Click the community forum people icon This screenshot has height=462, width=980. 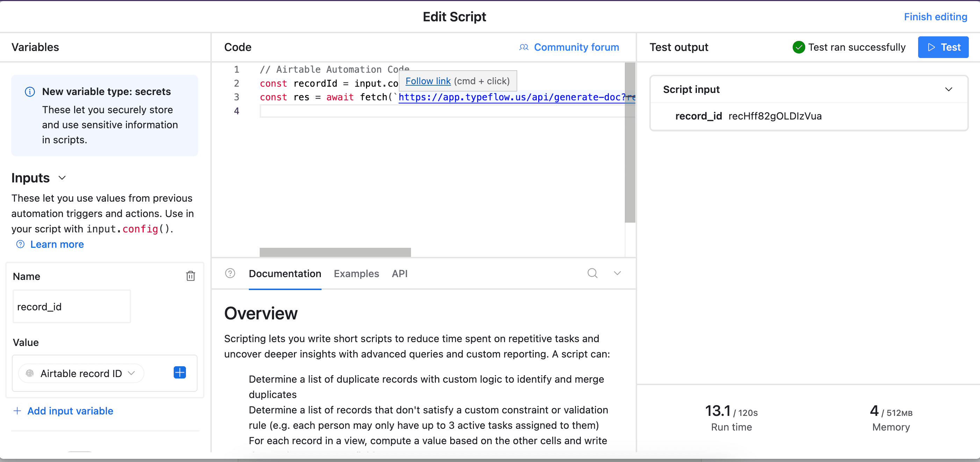524,47
